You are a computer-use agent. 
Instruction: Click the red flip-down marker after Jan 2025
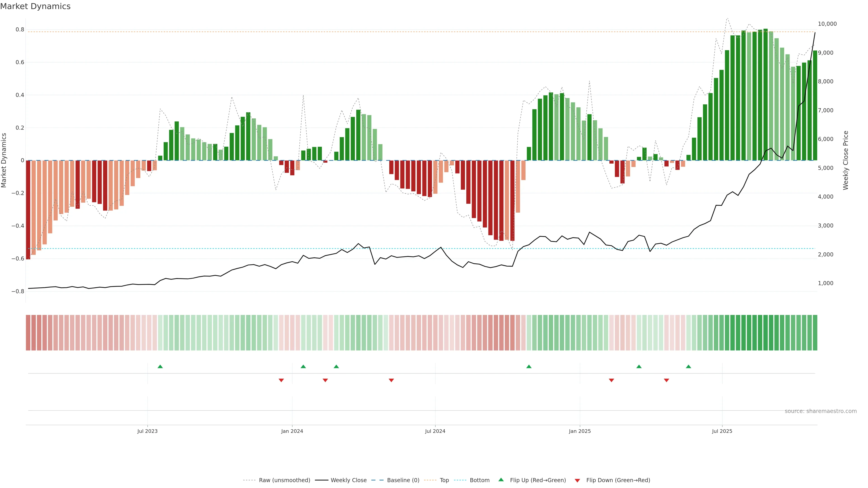(611, 380)
